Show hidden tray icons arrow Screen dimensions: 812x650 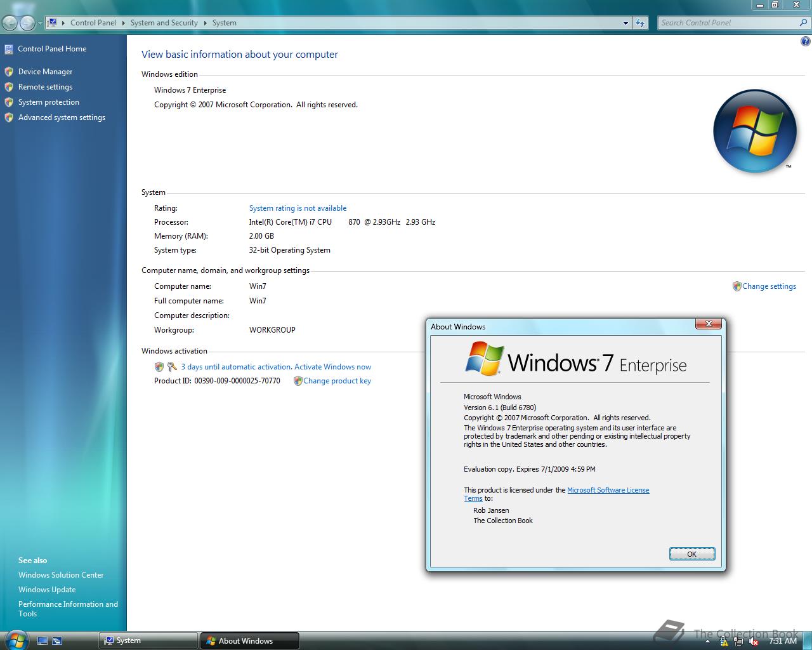pos(707,642)
